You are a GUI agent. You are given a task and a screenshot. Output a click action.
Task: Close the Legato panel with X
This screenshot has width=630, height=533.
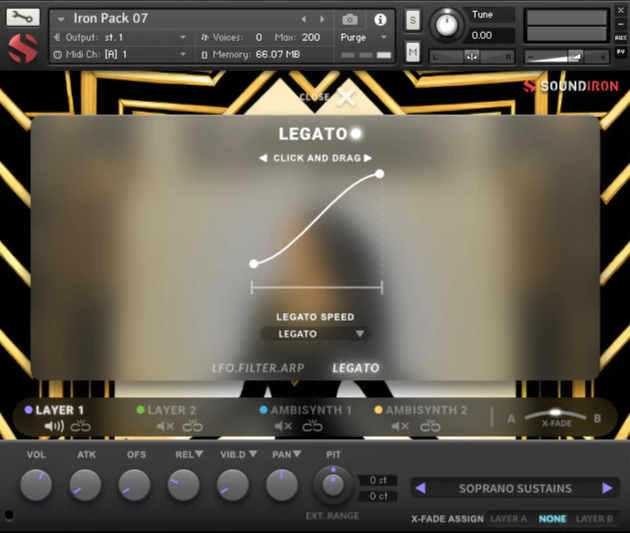(x=345, y=97)
